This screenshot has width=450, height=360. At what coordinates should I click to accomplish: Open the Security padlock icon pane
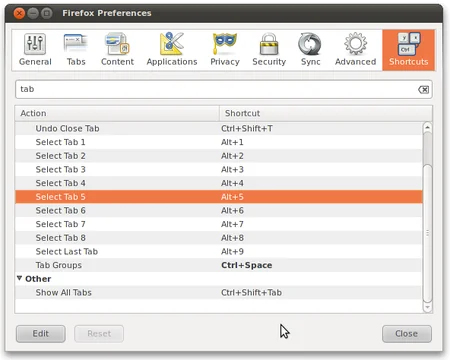pyautogui.click(x=269, y=50)
